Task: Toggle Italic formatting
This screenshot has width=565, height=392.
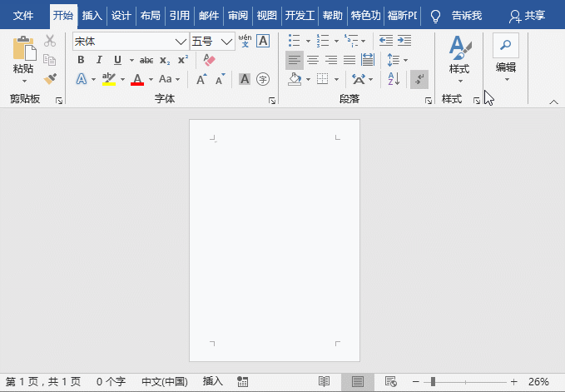Action: click(x=99, y=60)
